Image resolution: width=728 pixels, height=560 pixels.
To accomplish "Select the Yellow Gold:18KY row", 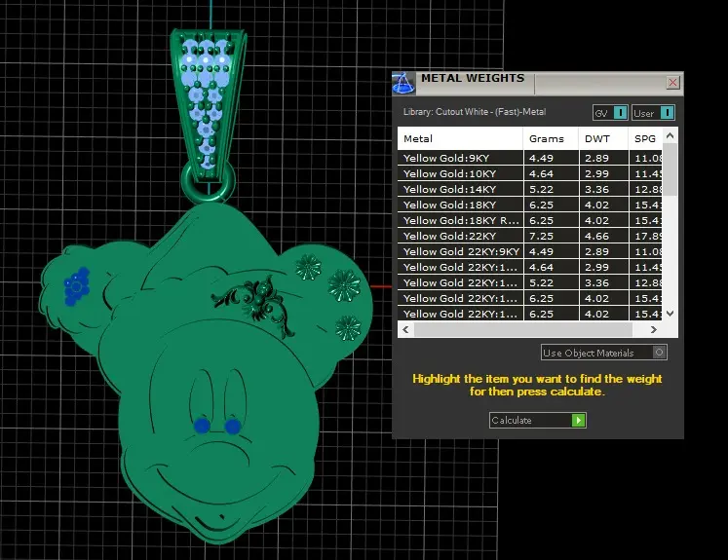I will [x=530, y=205].
